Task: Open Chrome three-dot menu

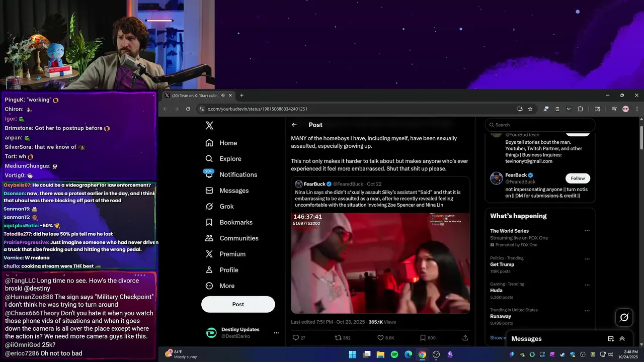Action: tap(637, 109)
